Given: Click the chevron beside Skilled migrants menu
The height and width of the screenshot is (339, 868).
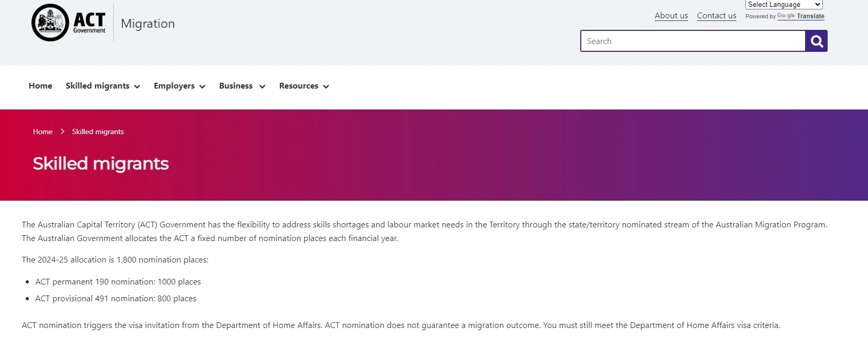Looking at the screenshot, I should [137, 86].
